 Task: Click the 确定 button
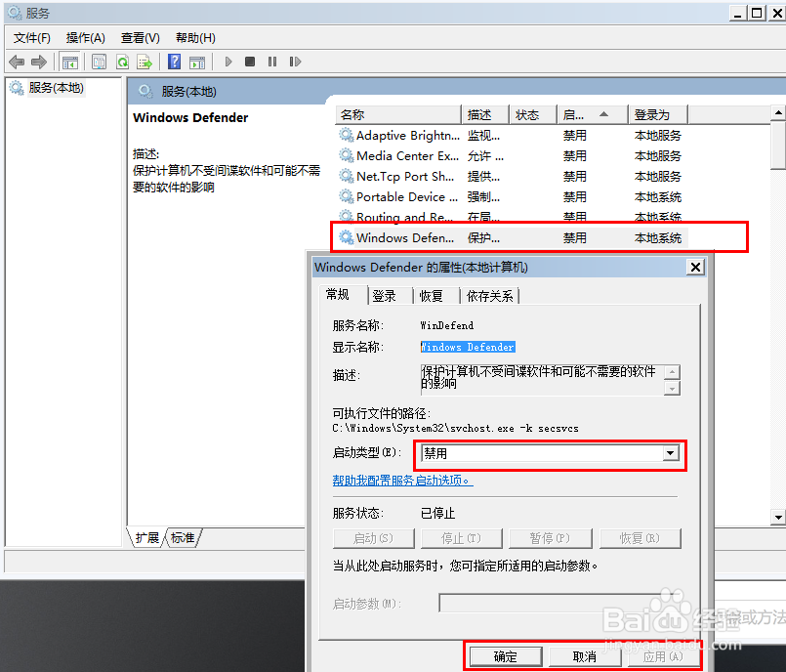click(x=505, y=655)
